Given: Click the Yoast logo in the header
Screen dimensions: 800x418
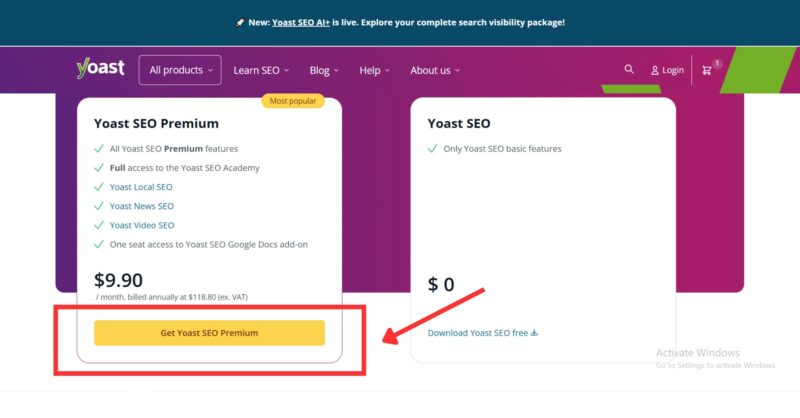Looking at the screenshot, I should [x=100, y=69].
